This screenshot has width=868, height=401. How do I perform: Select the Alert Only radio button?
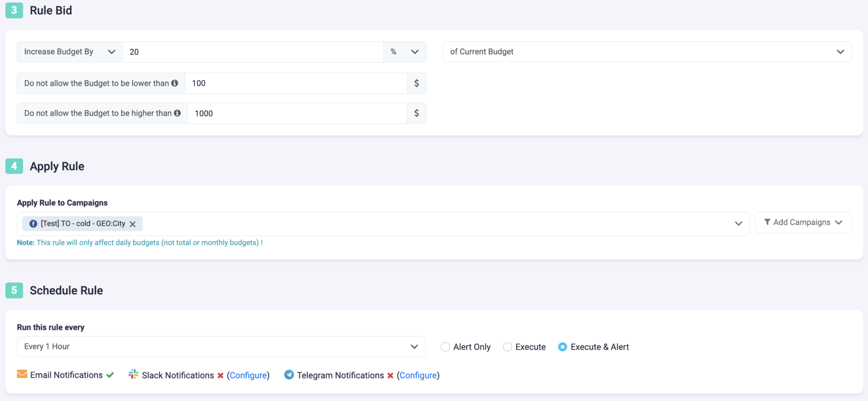tap(445, 347)
